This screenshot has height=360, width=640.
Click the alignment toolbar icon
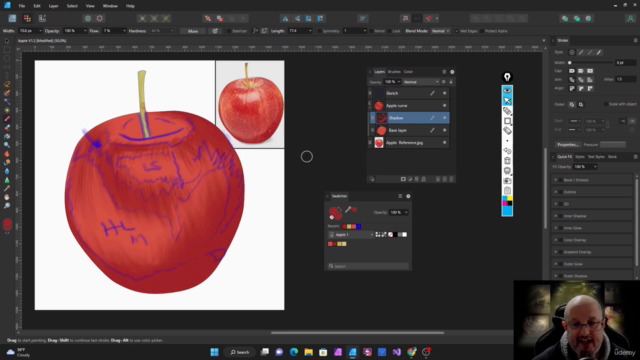coord(362,18)
